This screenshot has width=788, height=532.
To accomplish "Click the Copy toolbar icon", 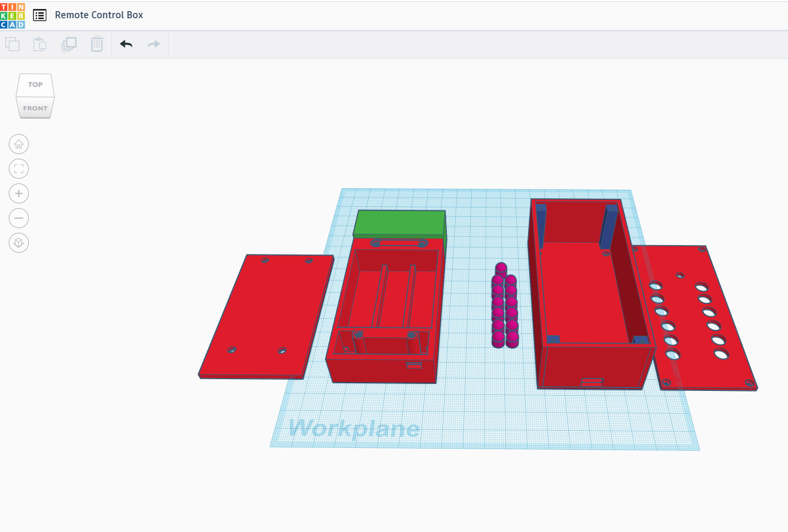I will click(x=12, y=44).
